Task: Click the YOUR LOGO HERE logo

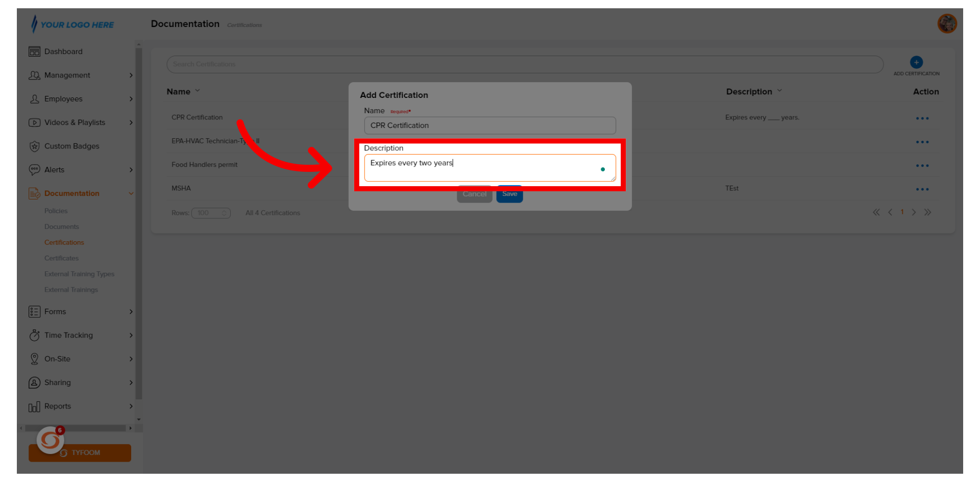Action: coord(72,24)
